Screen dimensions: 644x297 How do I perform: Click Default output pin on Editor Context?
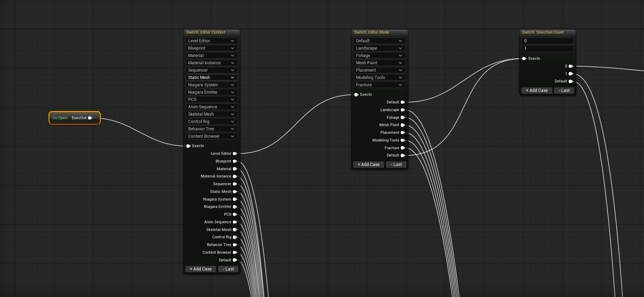point(235,260)
